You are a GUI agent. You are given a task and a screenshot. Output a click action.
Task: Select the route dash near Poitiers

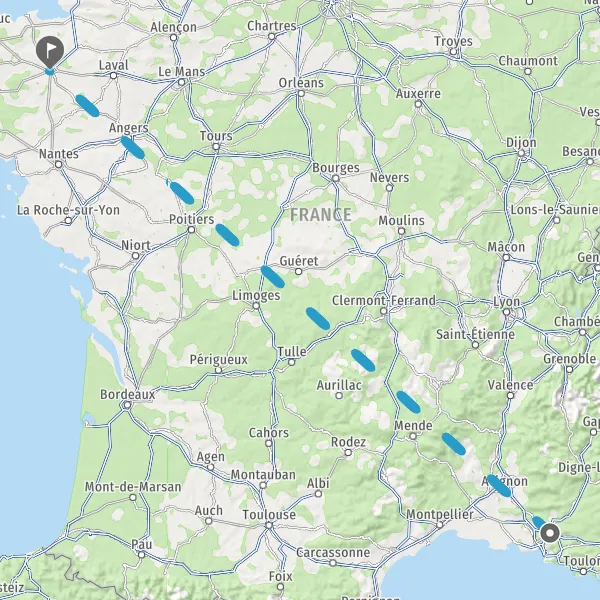[227, 235]
